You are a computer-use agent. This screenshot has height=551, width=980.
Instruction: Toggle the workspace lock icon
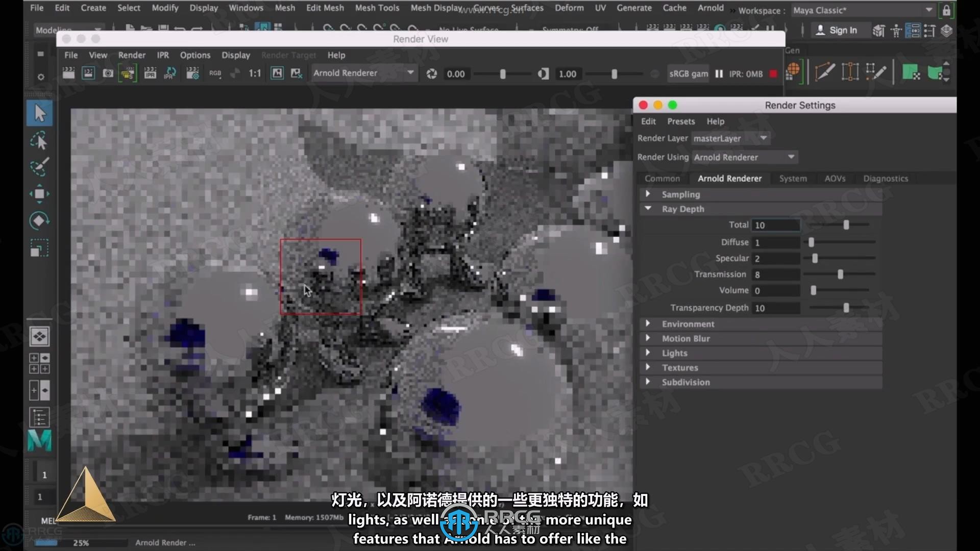click(946, 10)
